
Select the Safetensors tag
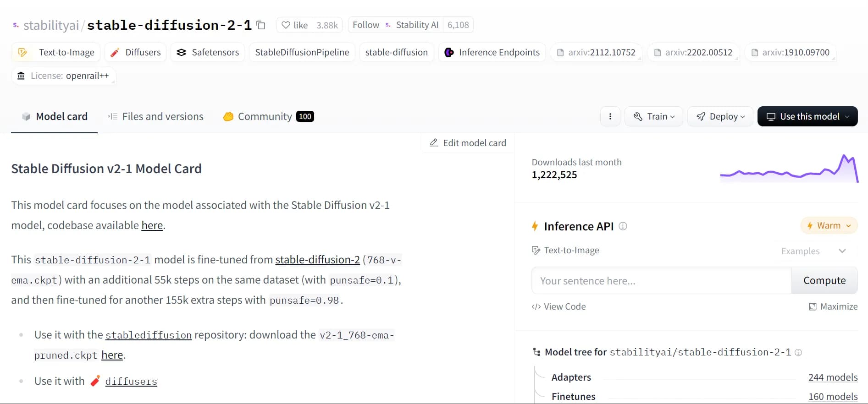click(208, 52)
